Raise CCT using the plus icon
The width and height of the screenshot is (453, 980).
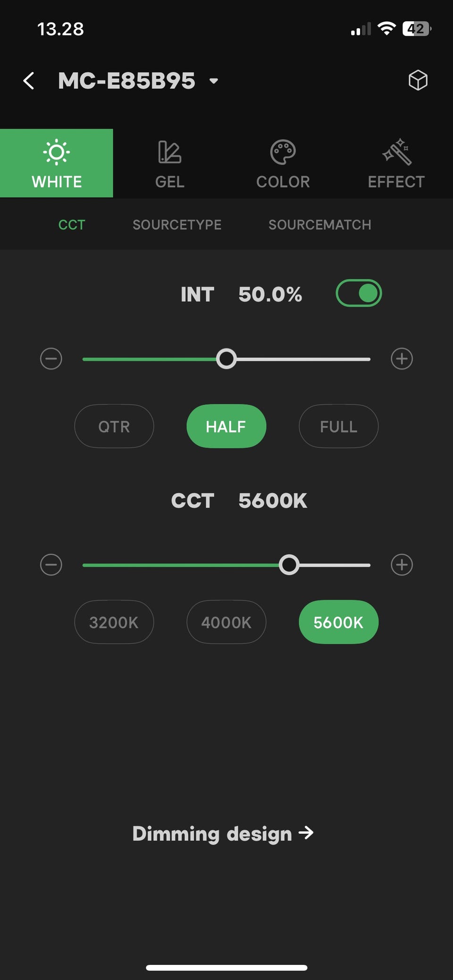402,565
